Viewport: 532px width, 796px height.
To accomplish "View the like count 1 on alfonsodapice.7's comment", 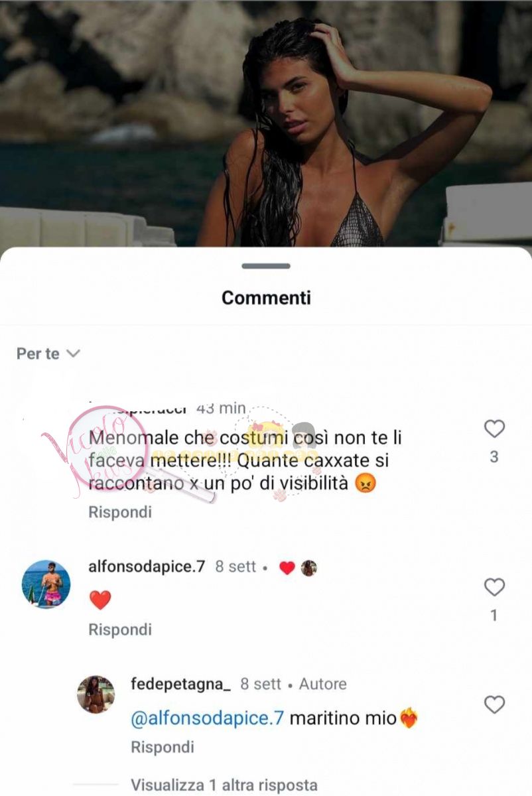I will click(494, 616).
